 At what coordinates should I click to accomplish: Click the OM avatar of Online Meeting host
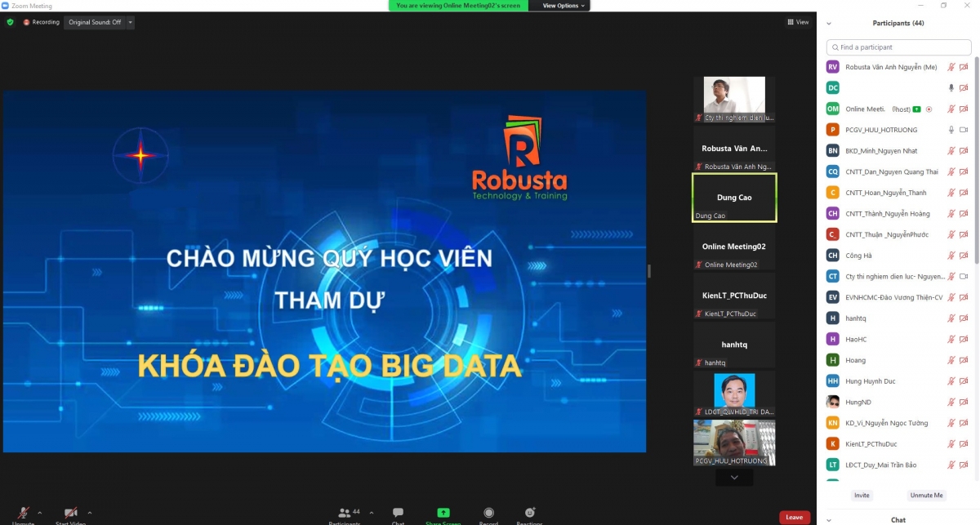pos(833,109)
